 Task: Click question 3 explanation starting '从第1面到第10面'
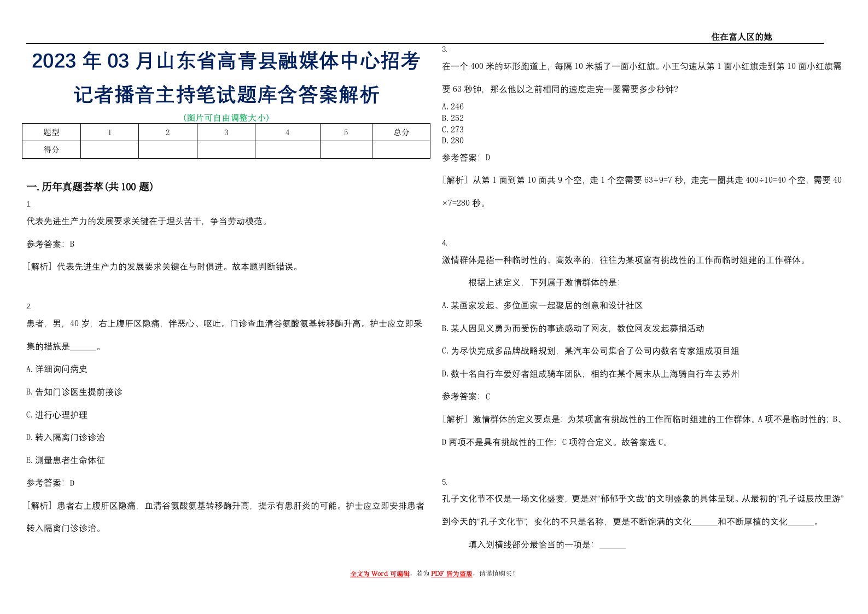(642, 192)
